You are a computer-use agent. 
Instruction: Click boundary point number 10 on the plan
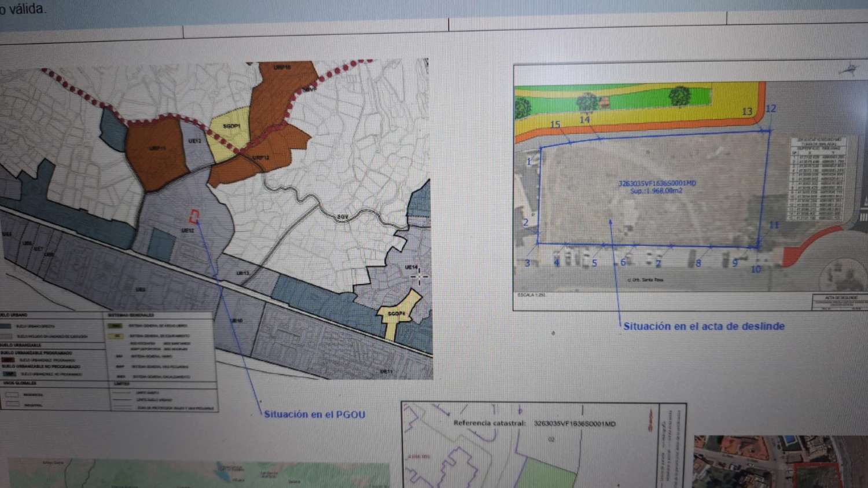click(756, 269)
